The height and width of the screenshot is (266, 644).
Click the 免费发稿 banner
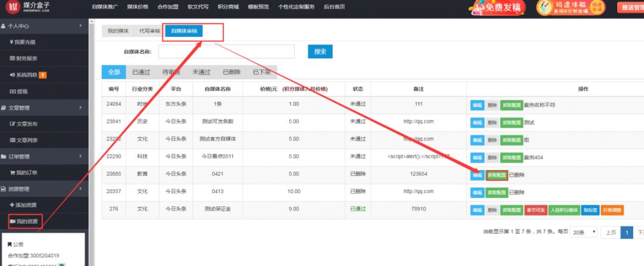pyautogui.click(x=498, y=7)
